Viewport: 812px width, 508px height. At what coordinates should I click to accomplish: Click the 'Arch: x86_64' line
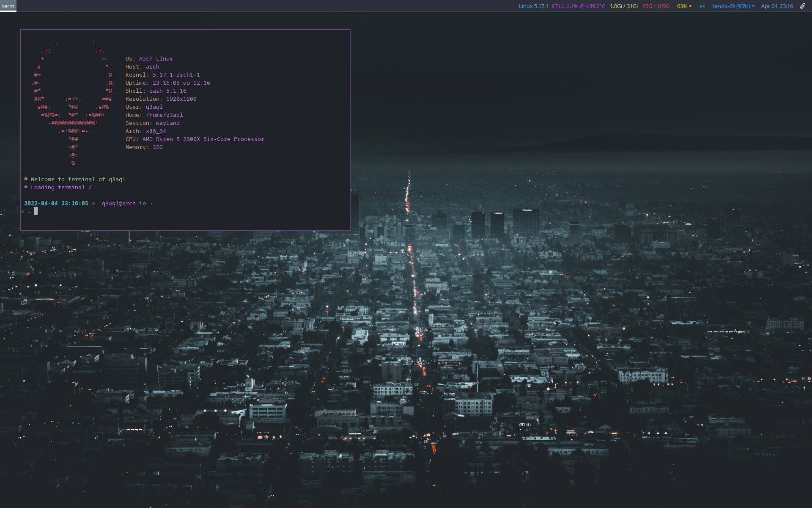pos(145,131)
